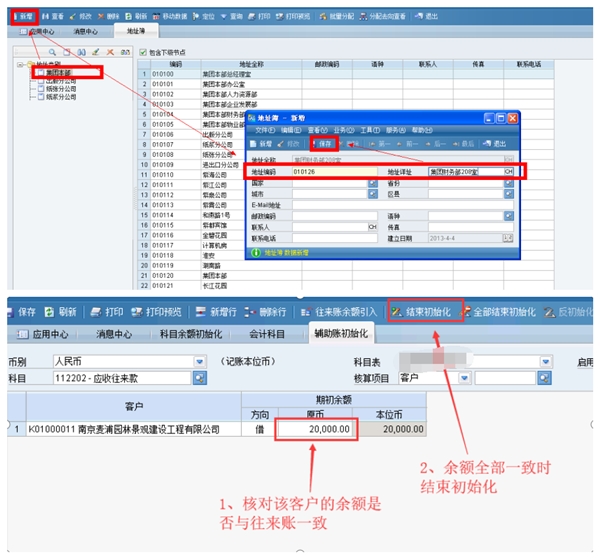600x559 pixels.
Task: Open the 核算项目 客户 dropdown
Action: pos(465,378)
